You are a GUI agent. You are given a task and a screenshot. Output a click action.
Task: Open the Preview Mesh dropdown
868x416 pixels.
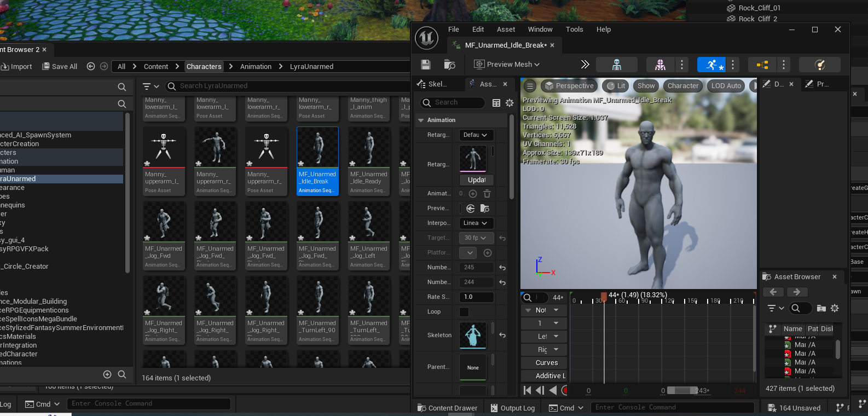[x=507, y=65]
